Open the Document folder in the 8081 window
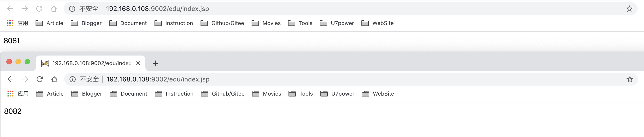644x137 pixels. point(128,23)
